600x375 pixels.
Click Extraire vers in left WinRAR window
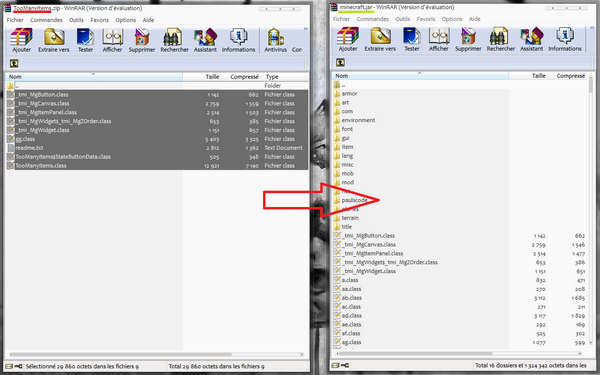click(x=54, y=40)
